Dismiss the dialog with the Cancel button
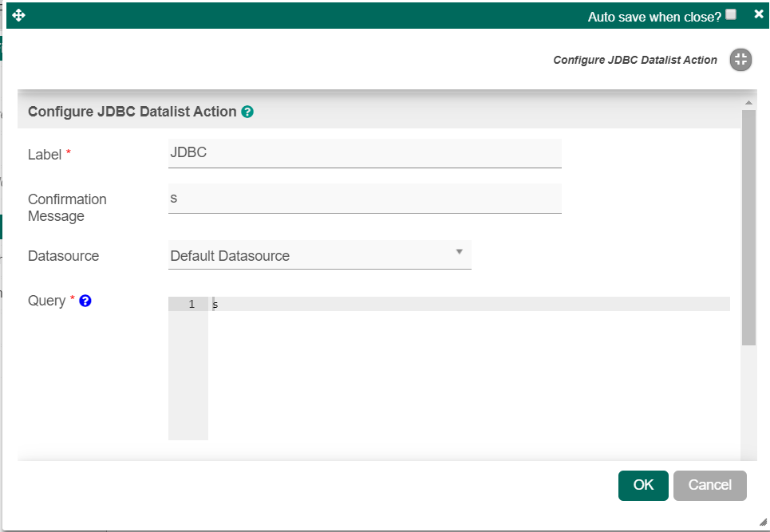 (709, 485)
